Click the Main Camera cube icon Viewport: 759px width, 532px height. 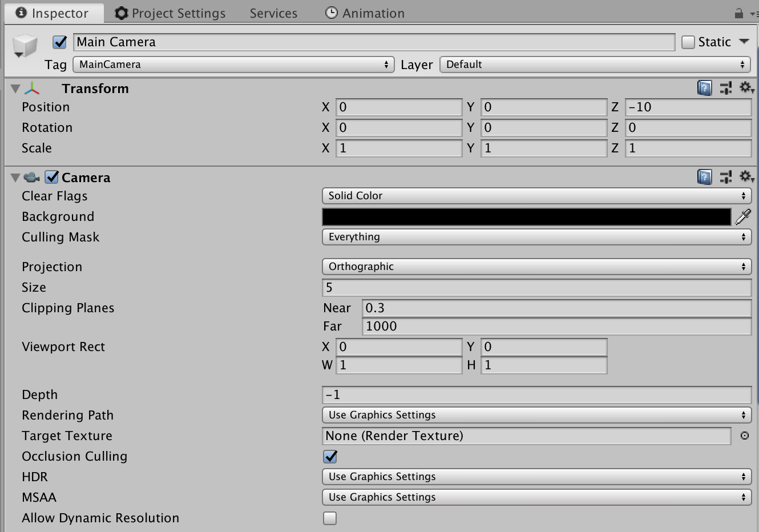coord(24,41)
